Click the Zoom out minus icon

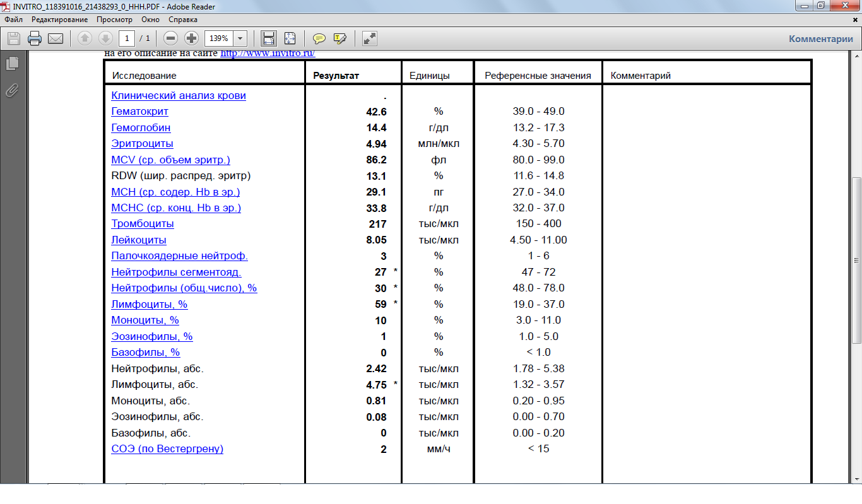[x=170, y=38]
